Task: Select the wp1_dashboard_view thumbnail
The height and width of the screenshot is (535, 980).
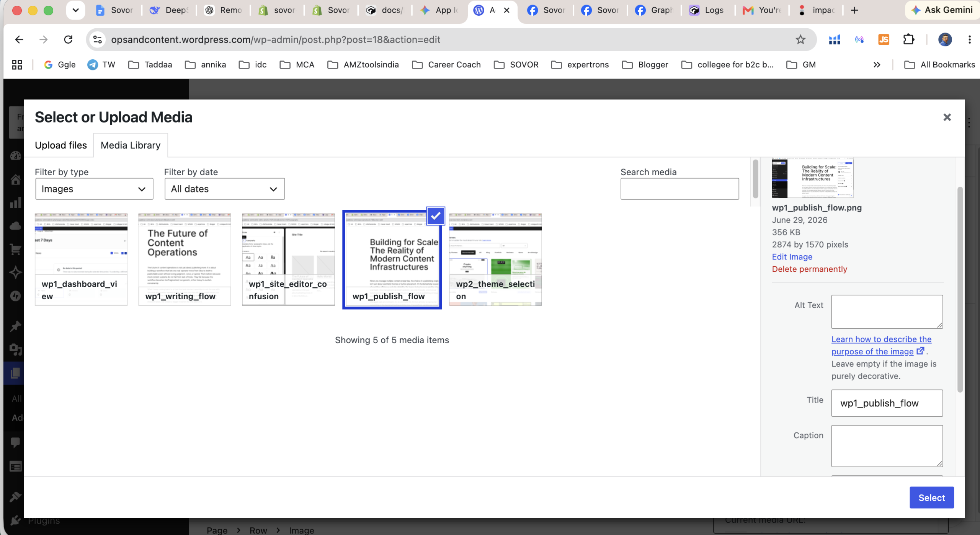Action: point(81,259)
